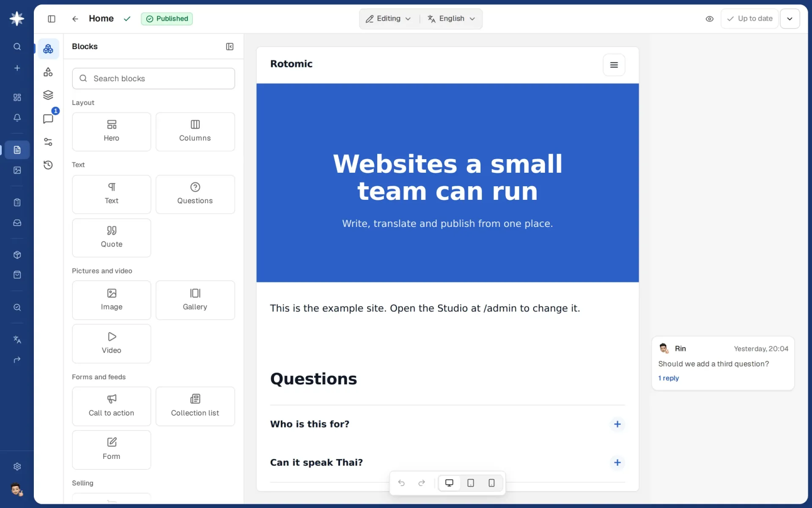
Task: Add a Hero block
Action: [x=112, y=132]
